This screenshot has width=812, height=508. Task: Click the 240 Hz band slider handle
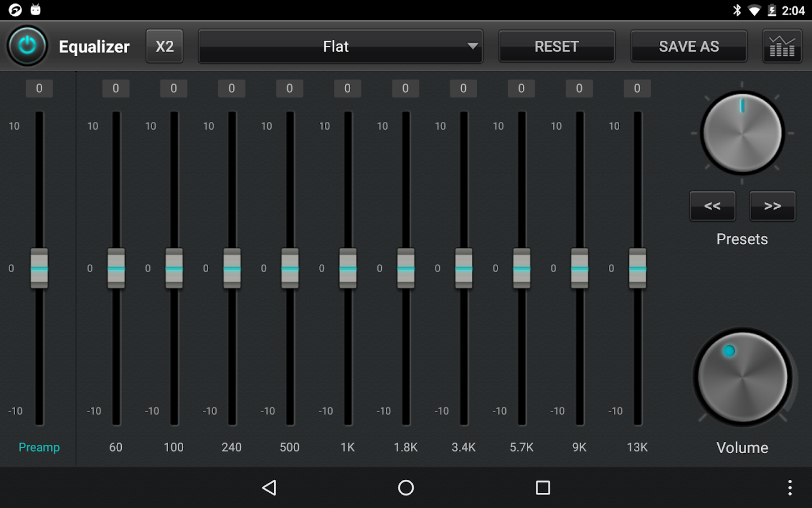click(232, 268)
